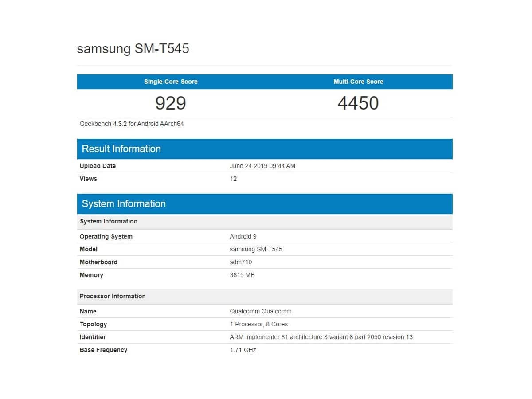Select the 1 Processor, 8 Cores value
The image size is (532, 399).
pos(259,324)
